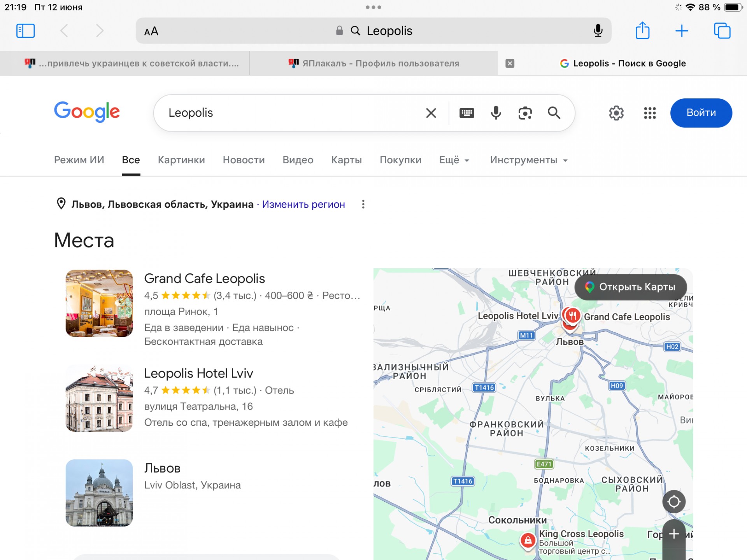Click the Открыть Карты button
This screenshot has height=560, width=747.
tap(631, 287)
